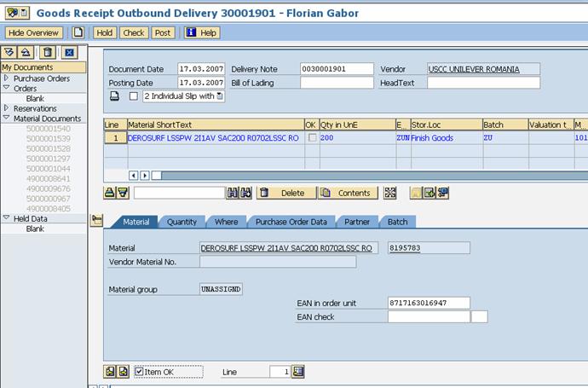This screenshot has height=388, width=588.
Task: Collapse the Material Documents tree node
Action: click(6, 119)
